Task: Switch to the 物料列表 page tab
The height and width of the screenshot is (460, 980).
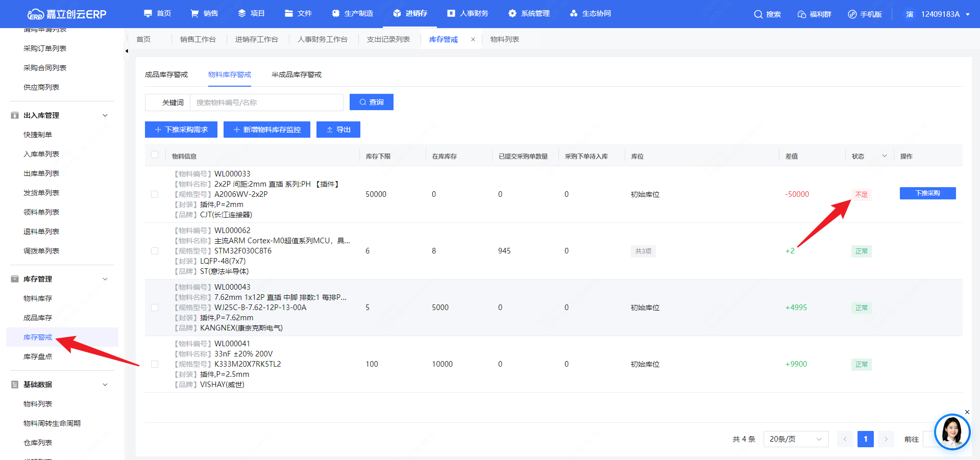Action: (504, 39)
